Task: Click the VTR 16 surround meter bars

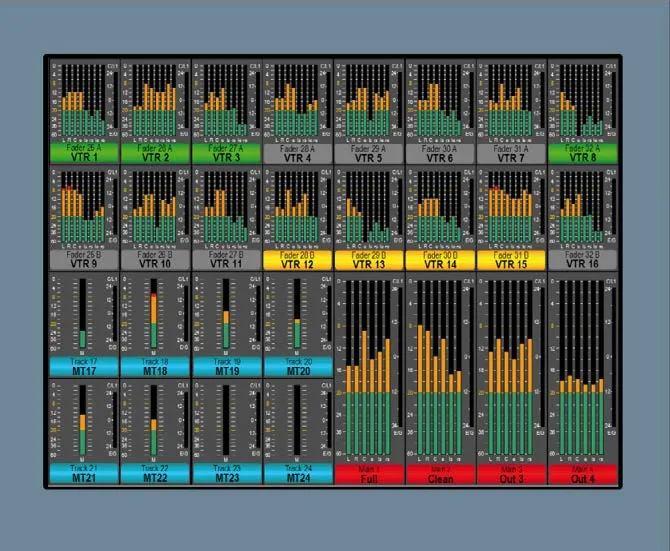Action: (581, 207)
